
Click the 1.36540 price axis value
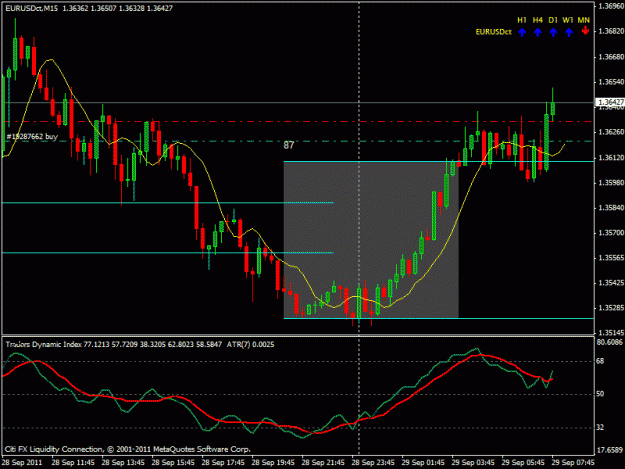(x=611, y=82)
